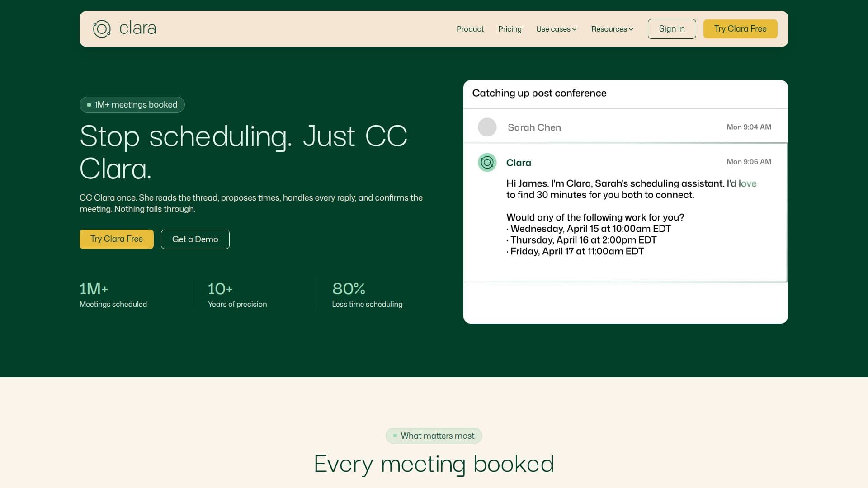Click the Thursday, April 16 time option

point(581,240)
